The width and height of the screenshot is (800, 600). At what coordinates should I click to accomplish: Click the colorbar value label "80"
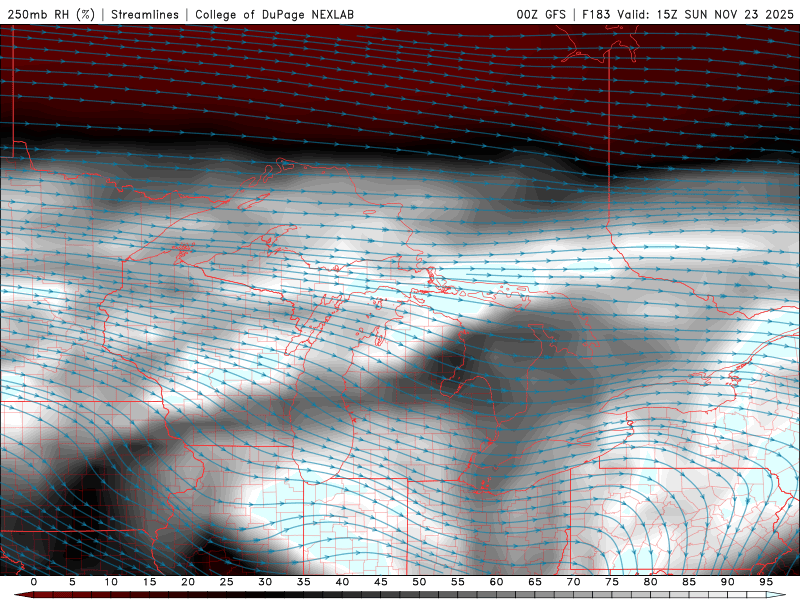coord(650,582)
